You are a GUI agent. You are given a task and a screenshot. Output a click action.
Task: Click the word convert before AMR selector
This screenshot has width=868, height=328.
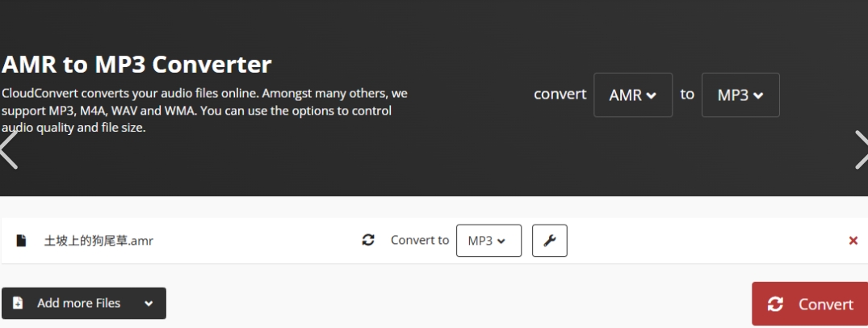click(x=560, y=95)
